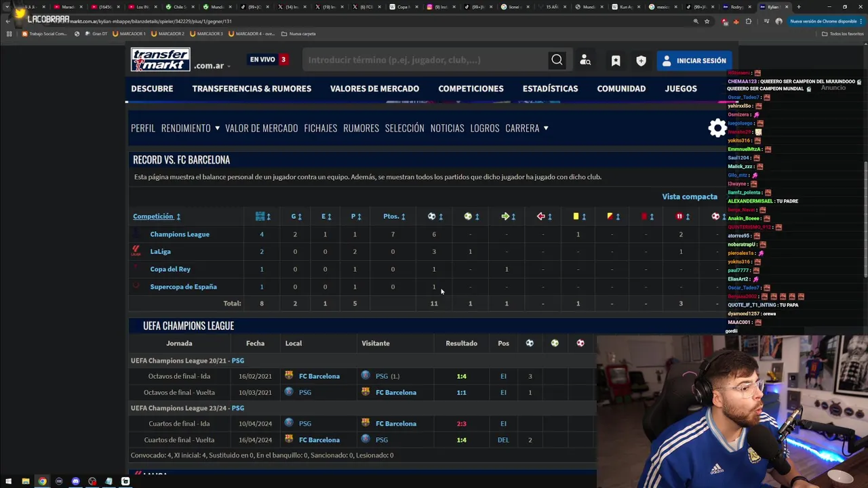This screenshot has width=868, height=488.
Task: Go to the VALOR DE MERCADO tab
Action: [x=261, y=128]
